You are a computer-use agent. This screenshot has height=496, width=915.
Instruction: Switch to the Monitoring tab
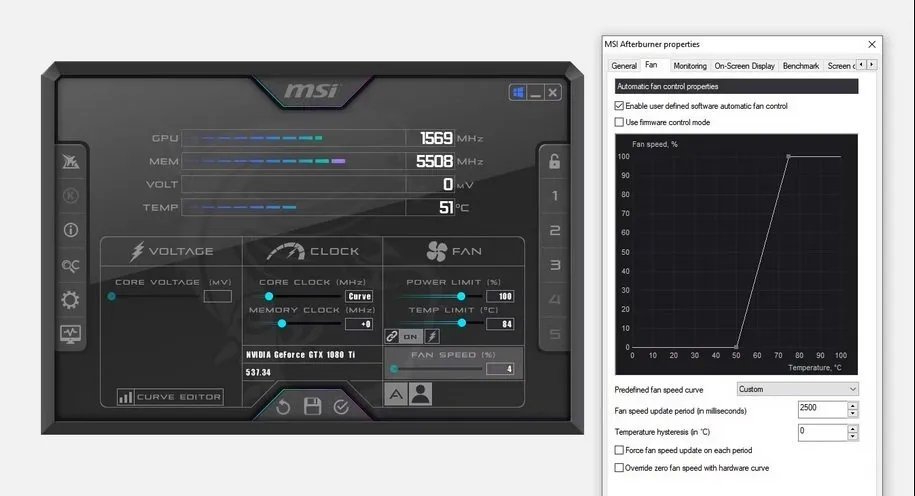coord(689,66)
